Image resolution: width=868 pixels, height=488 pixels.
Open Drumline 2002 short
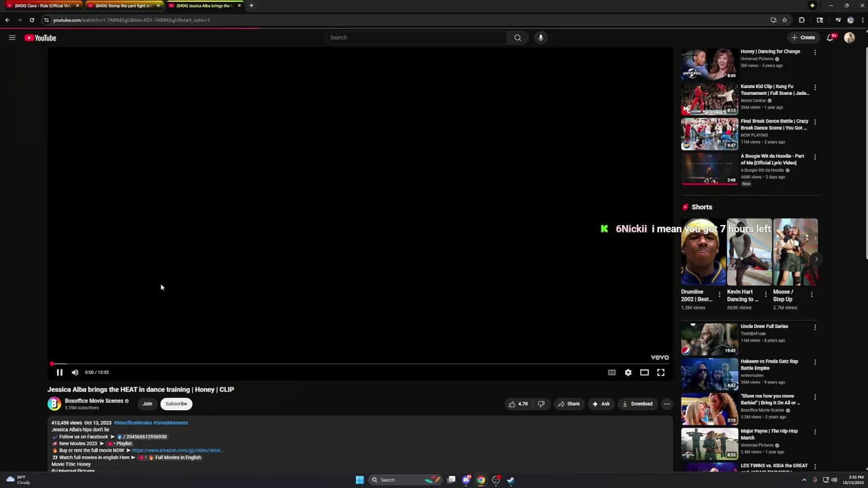(x=703, y=252)
